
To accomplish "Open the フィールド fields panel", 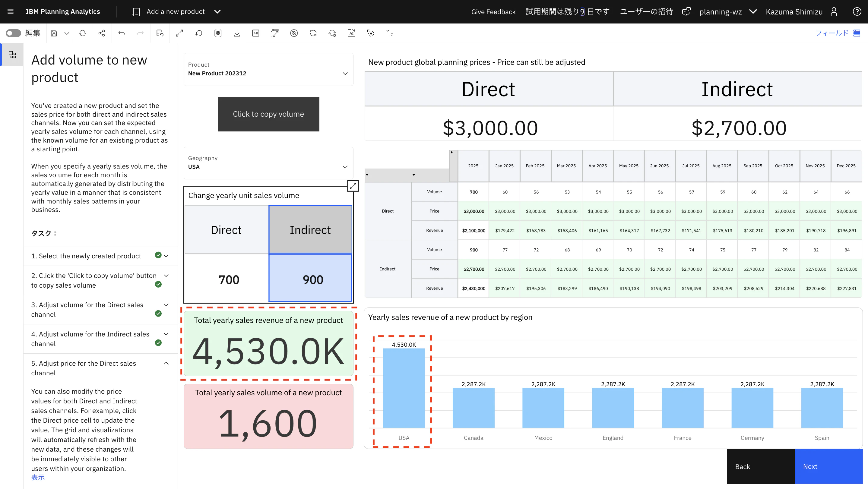I will click(838, 33).
